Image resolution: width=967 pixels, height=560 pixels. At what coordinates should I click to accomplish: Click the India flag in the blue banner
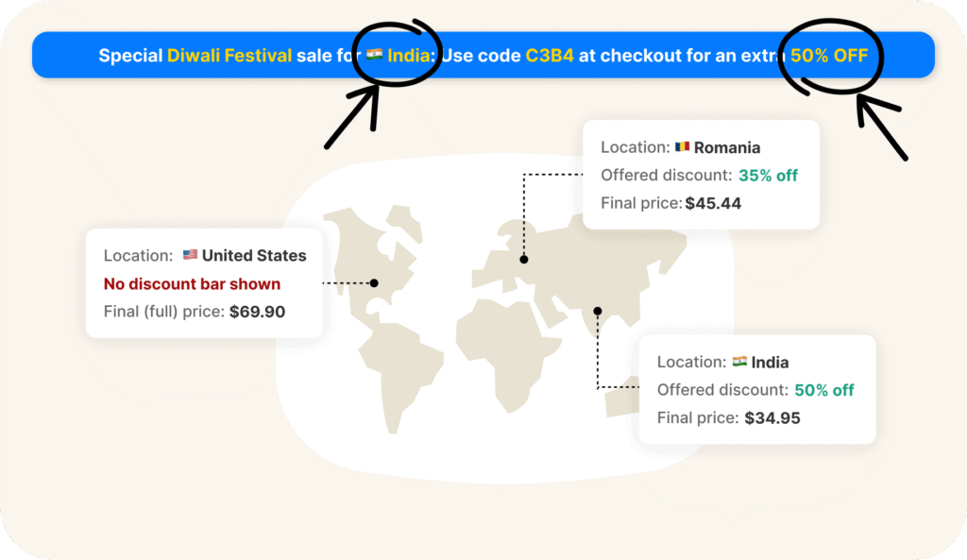click(375, 56)
